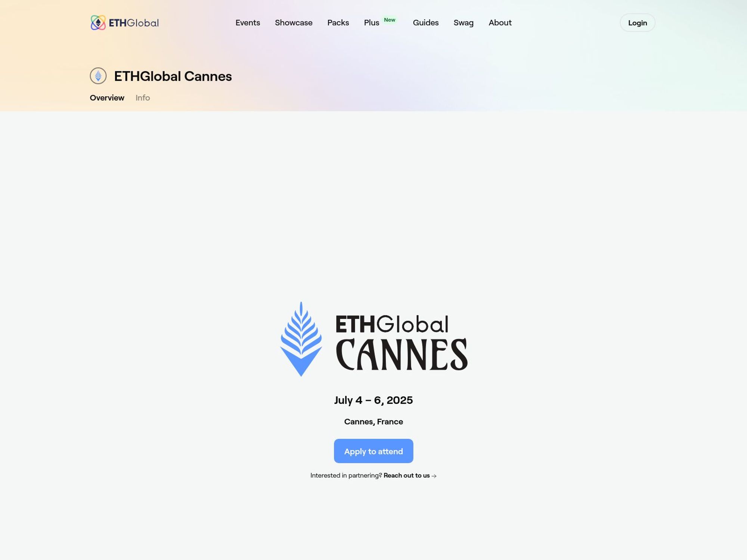The image size is (747, 560).
Task: Click the Plus menu item
Action: (x=371, y=22)
